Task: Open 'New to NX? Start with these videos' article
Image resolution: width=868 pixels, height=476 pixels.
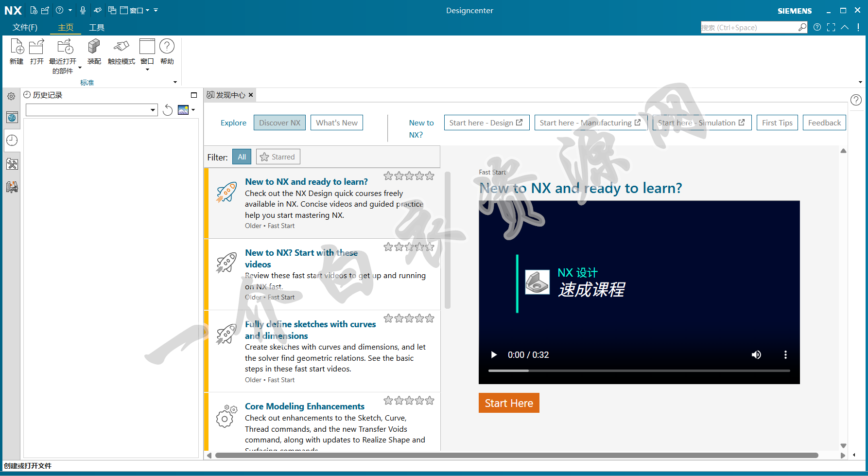Action: (x=301, y=258)
